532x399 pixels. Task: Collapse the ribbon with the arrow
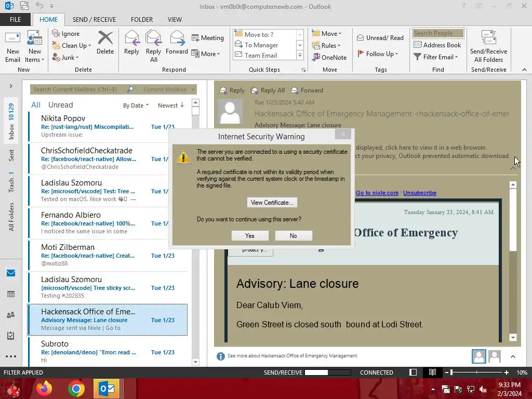click(524, 70)
